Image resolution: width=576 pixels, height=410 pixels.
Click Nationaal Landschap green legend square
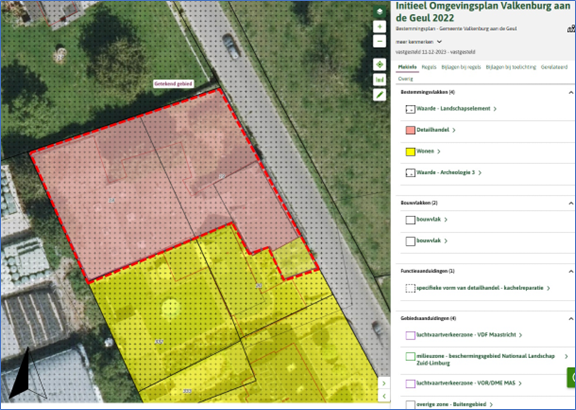(x=410, y=357)
